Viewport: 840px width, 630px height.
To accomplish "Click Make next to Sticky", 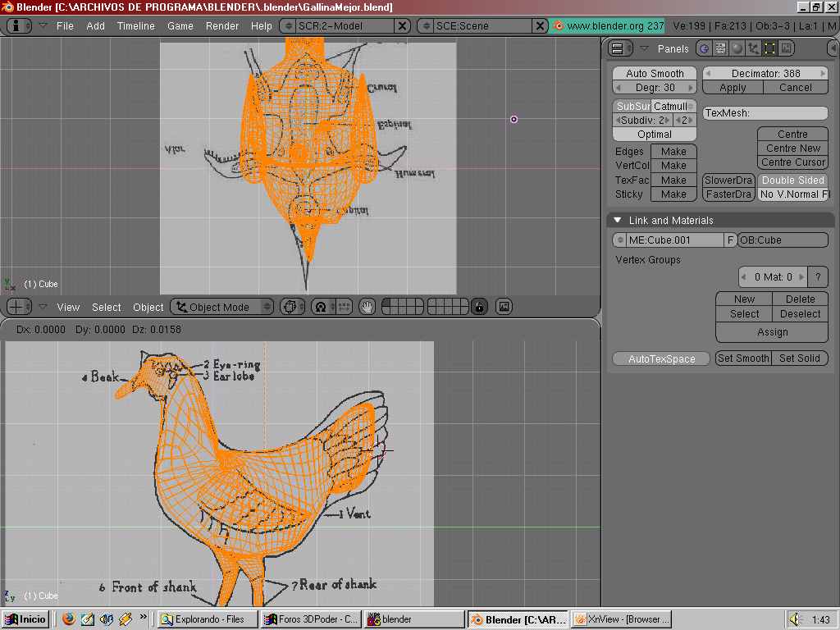I will click(x=673, y=194).
